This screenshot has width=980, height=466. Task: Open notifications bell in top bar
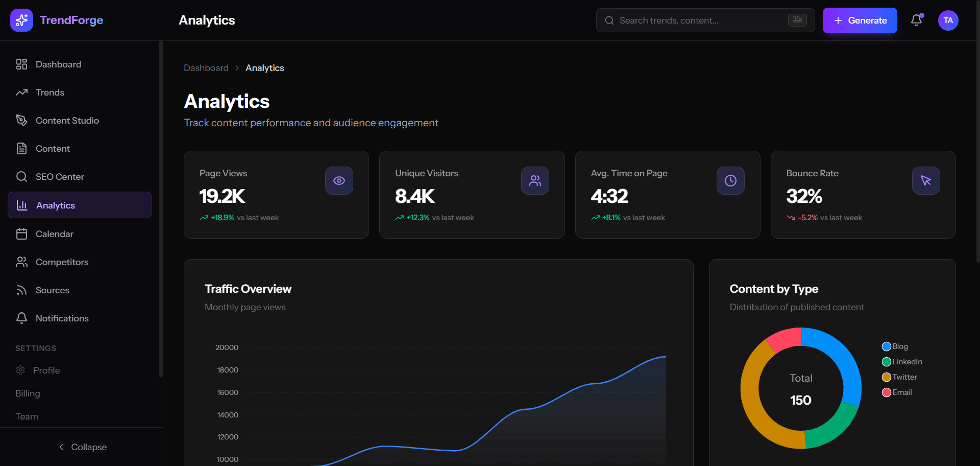tap(917, 20)
